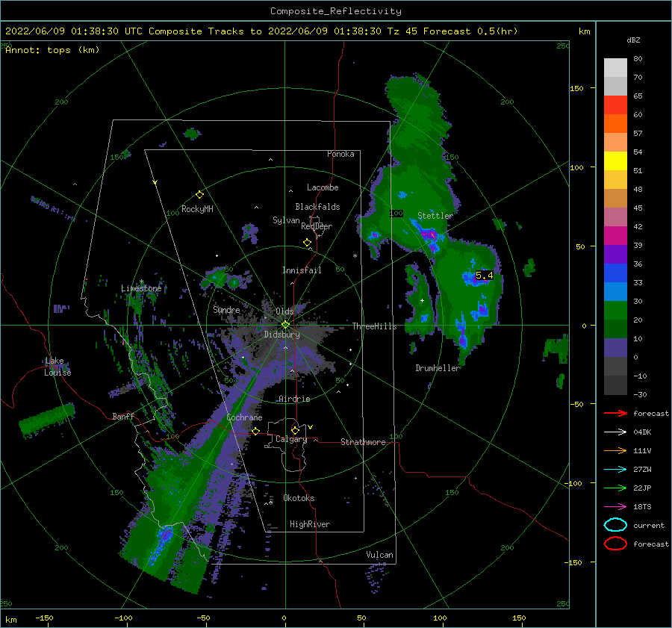Click the Drumheller town label
Viewport: 672px width, 628px height.
point(438,368)
